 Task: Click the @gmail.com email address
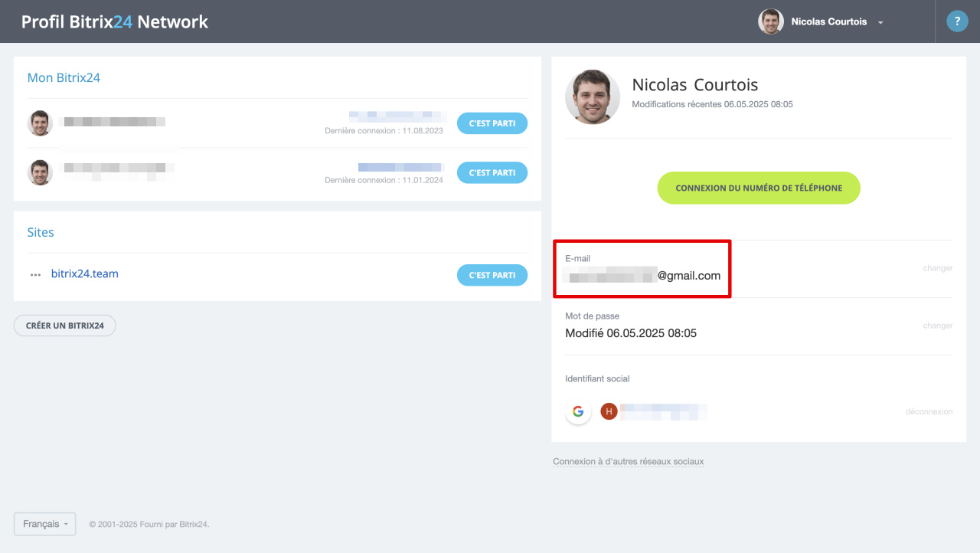[x=643, y=276]
